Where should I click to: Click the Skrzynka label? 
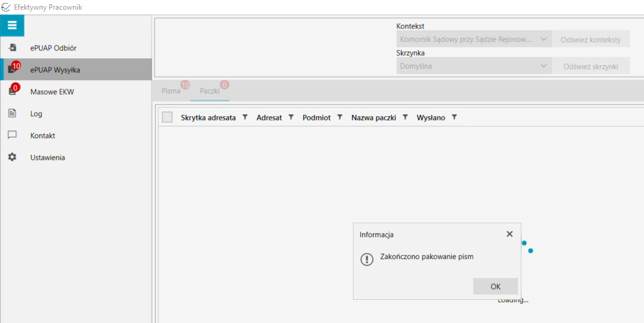pos(410,53)
